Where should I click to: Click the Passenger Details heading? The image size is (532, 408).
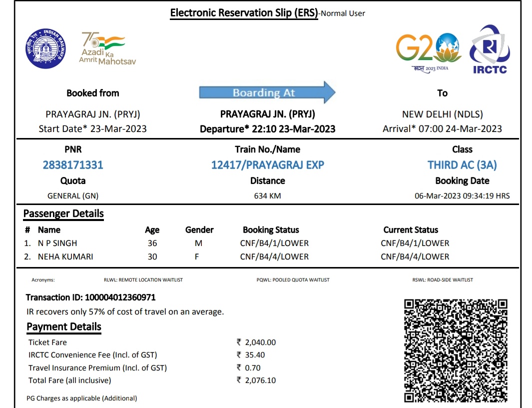click(x=63, y=213)
